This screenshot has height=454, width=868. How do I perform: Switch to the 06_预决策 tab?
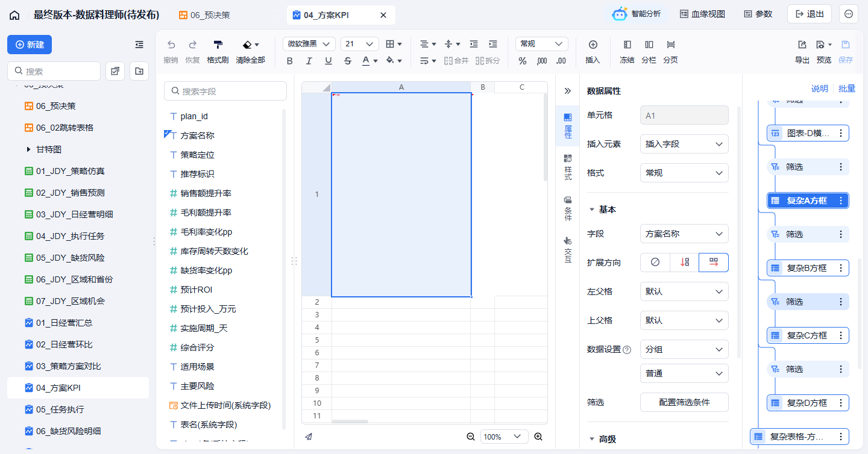coord(205,15)
